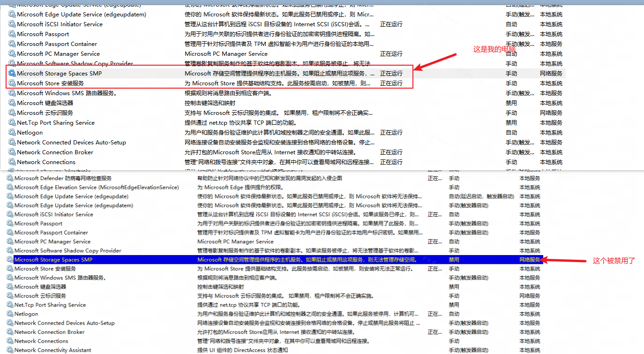
Task: Click "正在运行" status of Network Connections
Action: pos(391,162)
